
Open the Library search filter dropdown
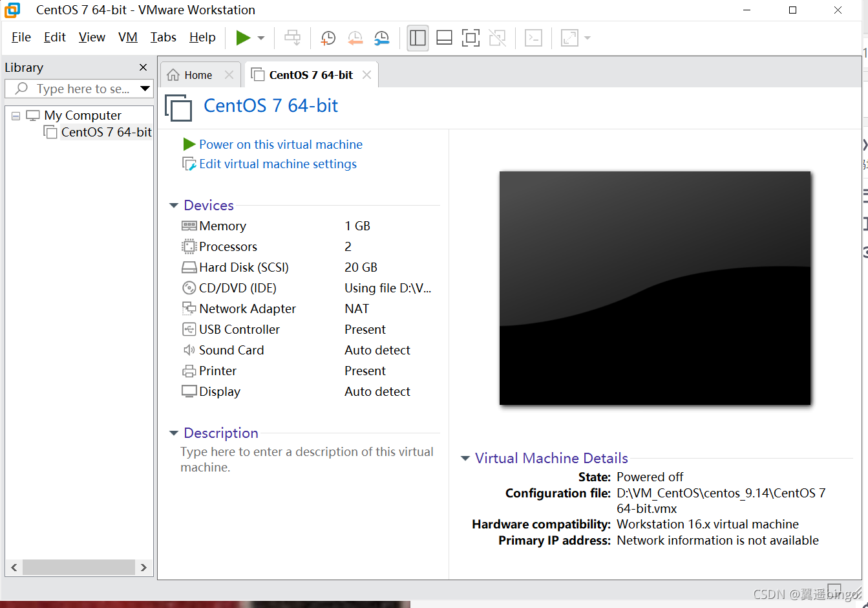coord(145,89)
